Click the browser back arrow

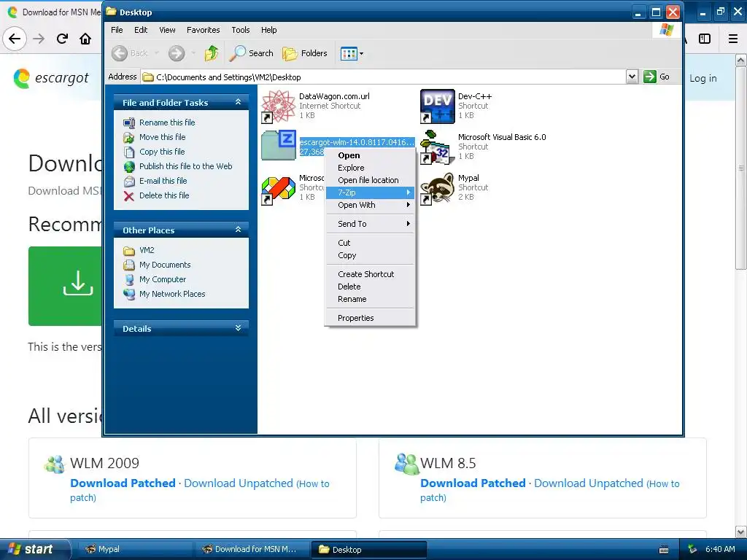(x=15, y=39)
